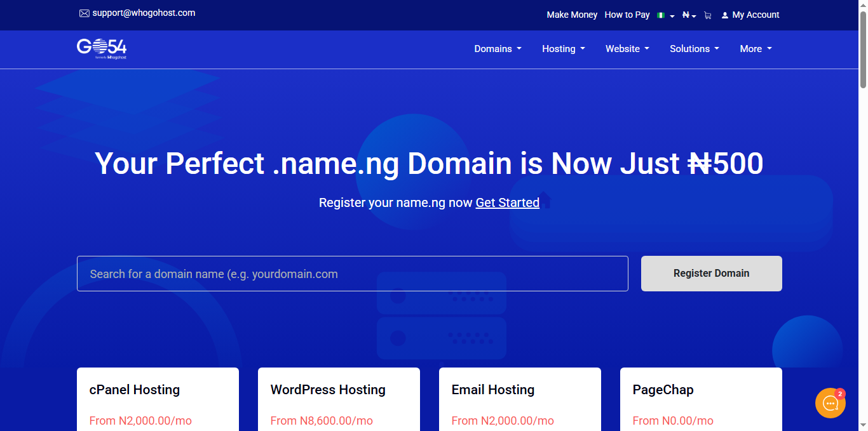Click the Make Money link
The width and height of the screenshot is (868, 431).
[571, 15]
